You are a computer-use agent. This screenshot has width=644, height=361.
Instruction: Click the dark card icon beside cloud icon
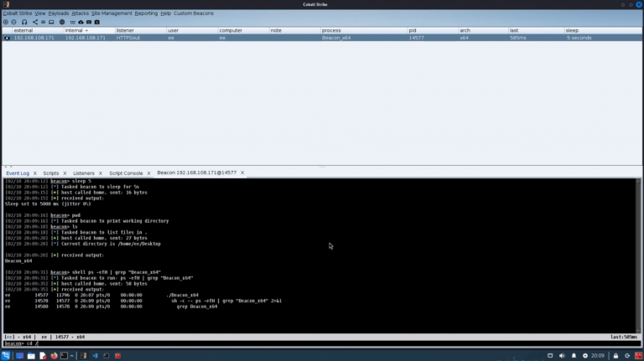click(89, 22)
